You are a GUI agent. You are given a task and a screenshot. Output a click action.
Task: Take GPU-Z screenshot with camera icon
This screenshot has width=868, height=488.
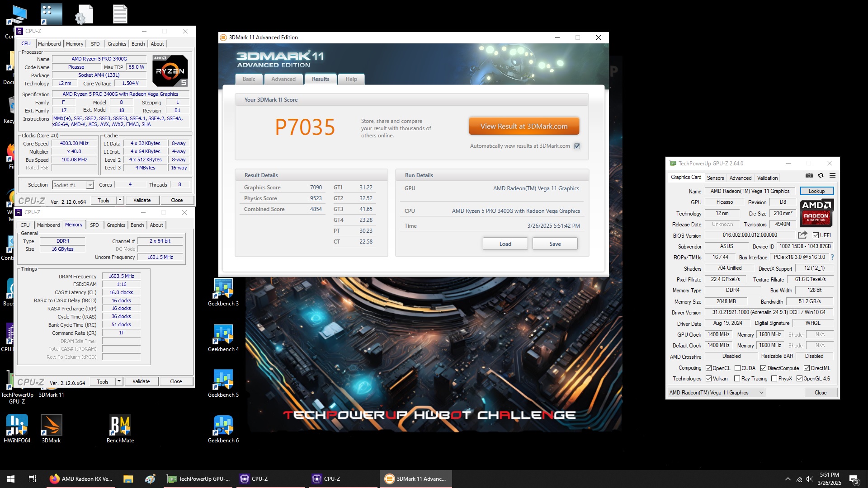point(809,176)
